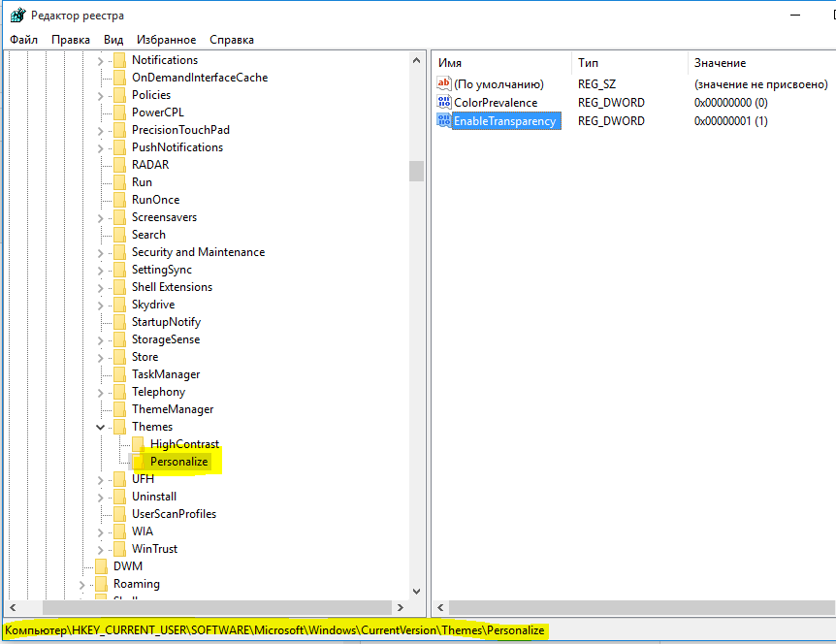Click the ColorPrevalence DWORD value icon
The height and width of the screenshot is (644, 836).
pyautogui.click(x=444, y=103)
